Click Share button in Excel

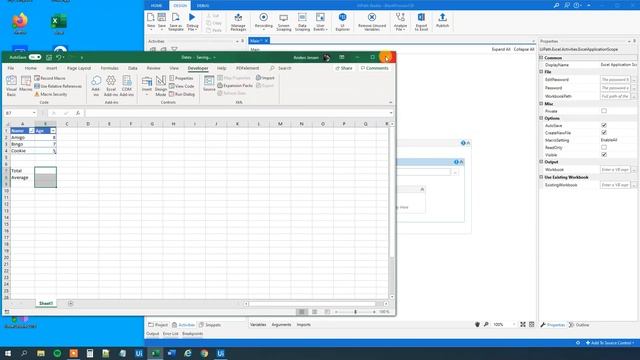click(x=344, y=68)
